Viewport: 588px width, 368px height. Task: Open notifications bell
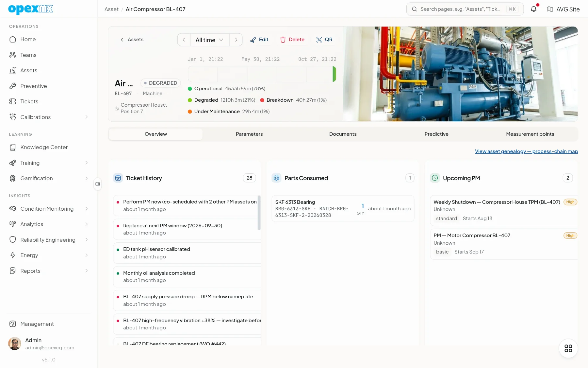click(x=534, y=9)
